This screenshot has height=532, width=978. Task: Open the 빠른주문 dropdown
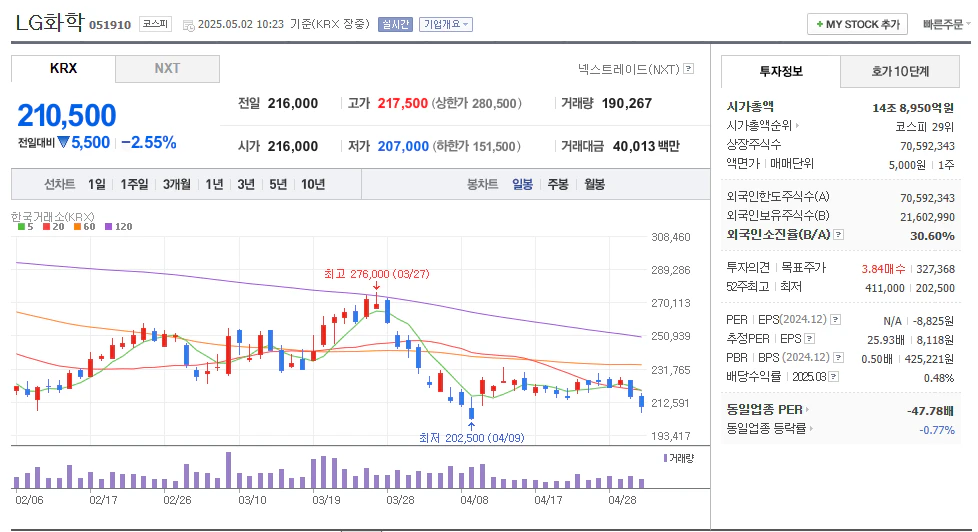point(946,24)
